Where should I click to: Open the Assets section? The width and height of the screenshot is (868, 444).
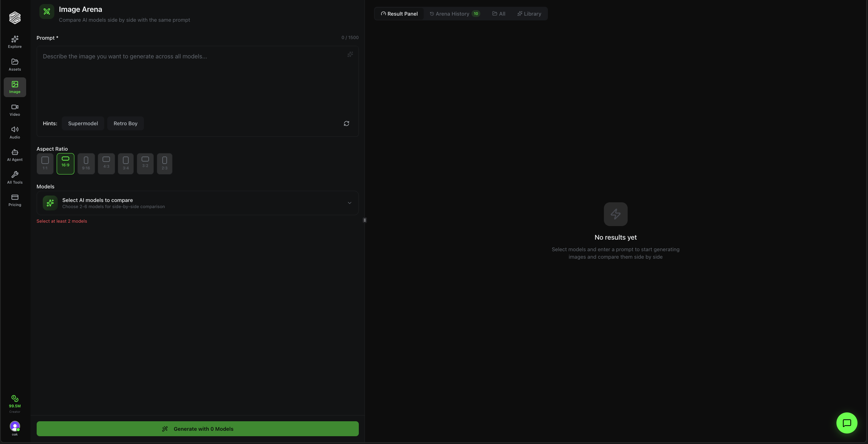click(15, 64)
